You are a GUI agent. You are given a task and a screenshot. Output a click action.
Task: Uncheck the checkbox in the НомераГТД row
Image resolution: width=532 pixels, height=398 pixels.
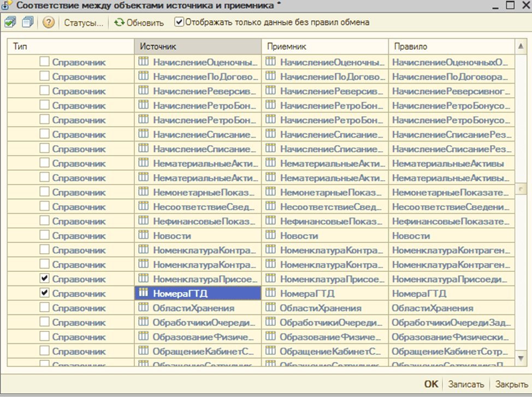coord(45,293)
